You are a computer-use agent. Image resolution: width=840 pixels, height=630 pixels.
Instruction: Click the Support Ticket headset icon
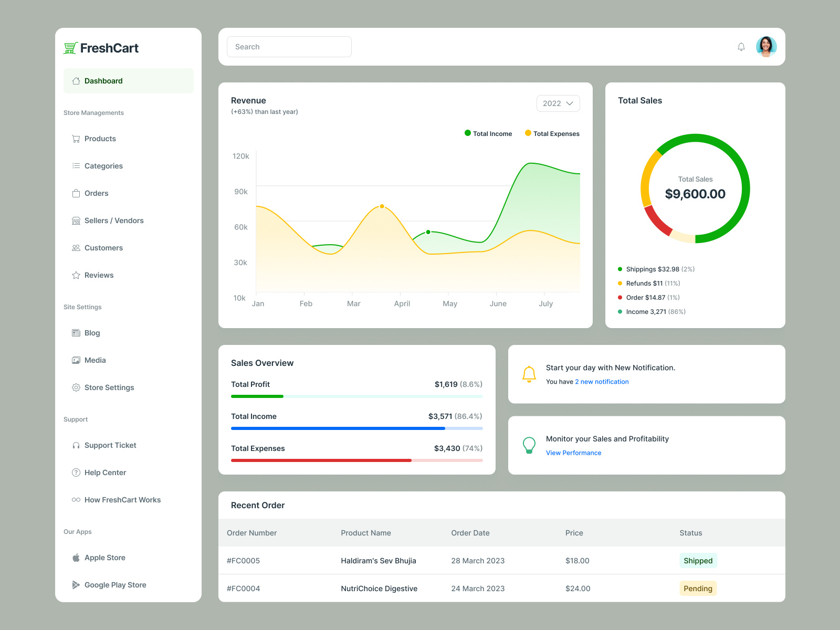pyautogui.click(x=76, y=445)
